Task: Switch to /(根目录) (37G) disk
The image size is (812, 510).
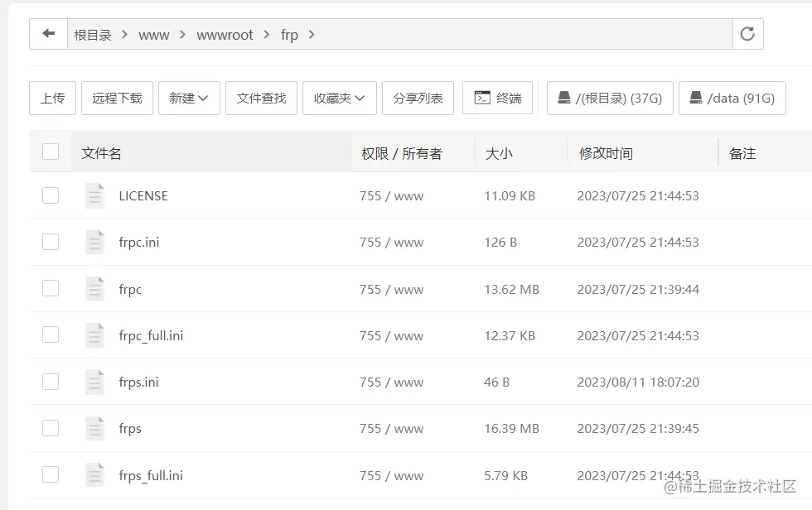Action: (610, 98)
